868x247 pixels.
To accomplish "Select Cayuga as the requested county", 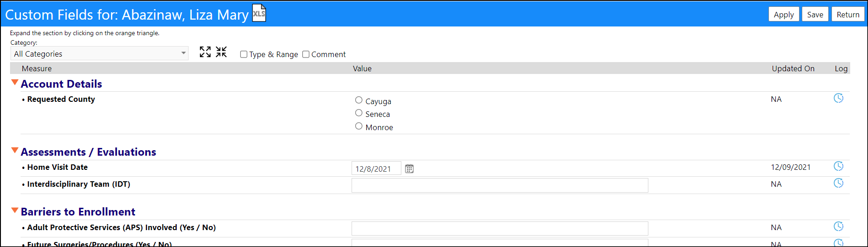I will pyautogui.click(x=359, y=100).
